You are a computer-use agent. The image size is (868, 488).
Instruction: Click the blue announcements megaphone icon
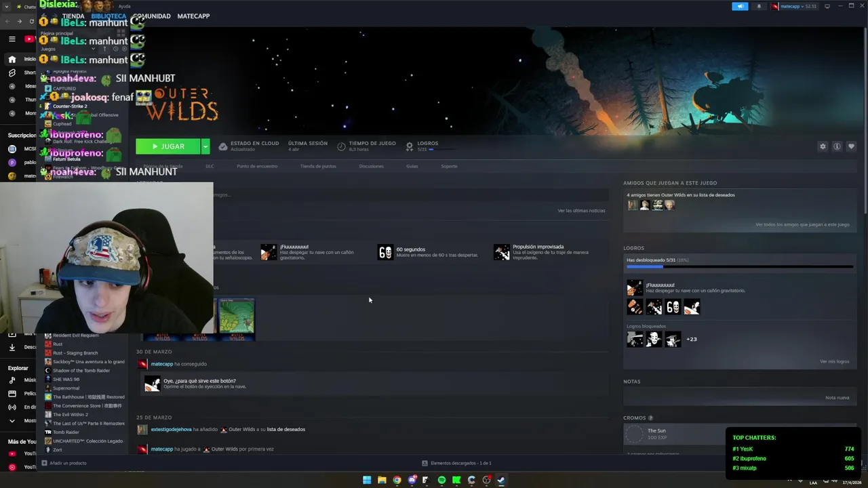coord(740,6)
